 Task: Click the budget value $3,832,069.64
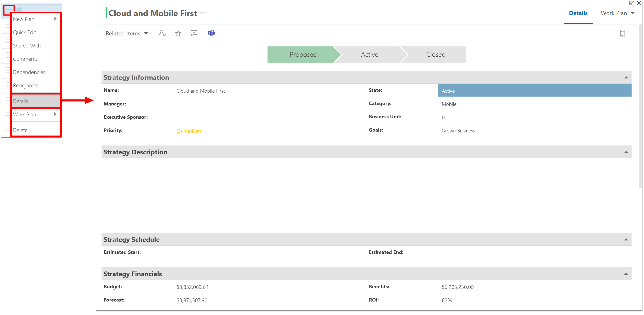(x=192, y=287)
